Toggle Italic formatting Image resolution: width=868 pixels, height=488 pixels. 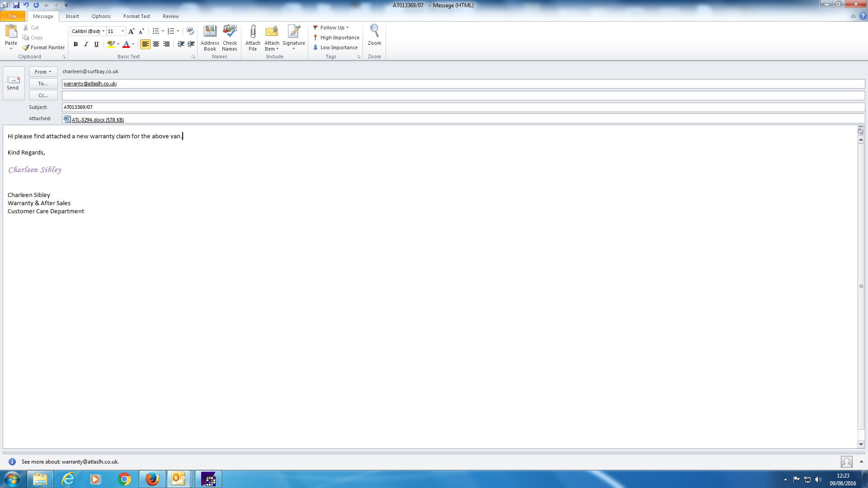point(86,44)
